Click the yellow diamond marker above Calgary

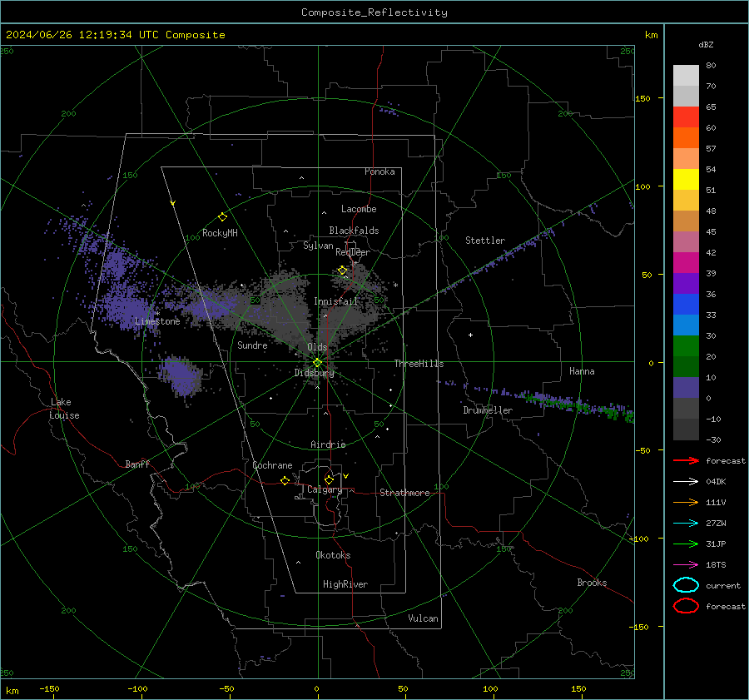coord(329,479)
